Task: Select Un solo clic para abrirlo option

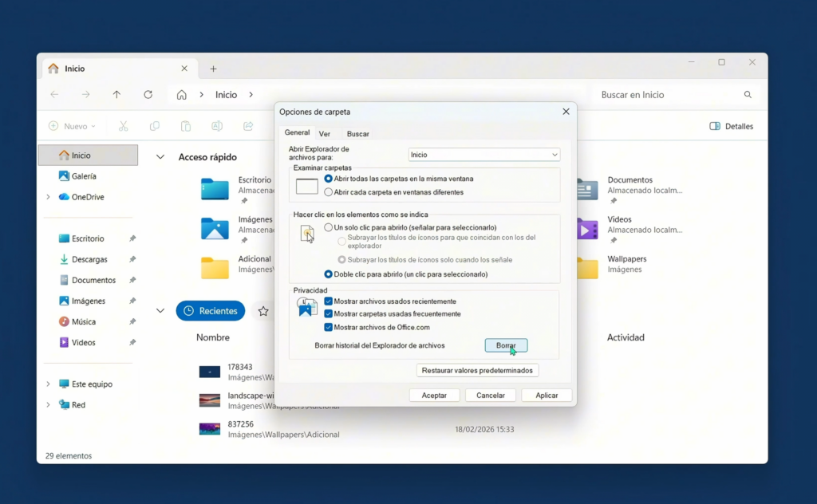Action: coord(328,227)
